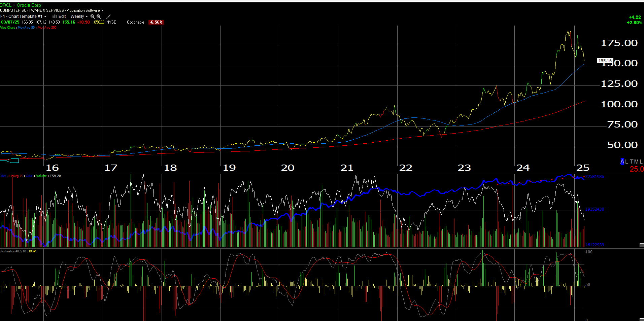The image size is (644, 321).
Task: Open the Chart Template #1 dropdown arrow
Action: [45, 16]
